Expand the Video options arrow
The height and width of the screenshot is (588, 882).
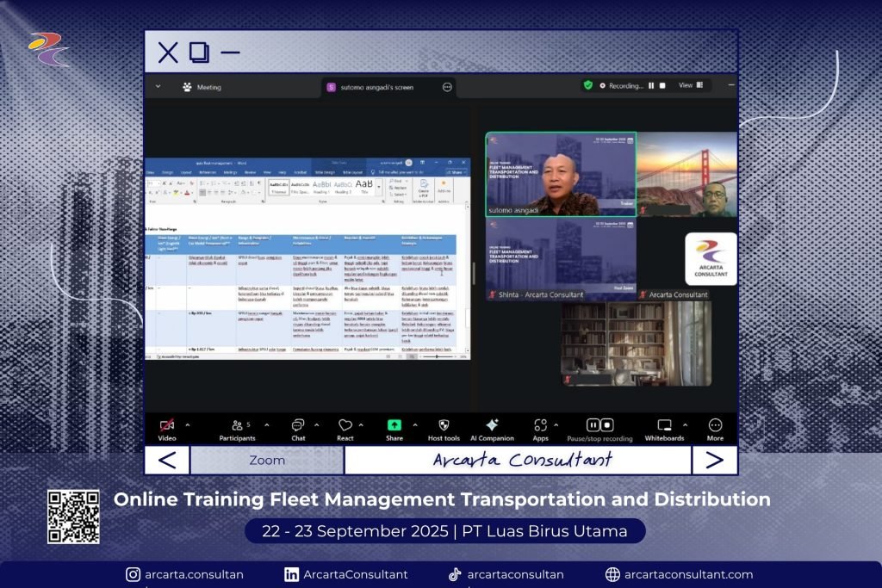188,424
